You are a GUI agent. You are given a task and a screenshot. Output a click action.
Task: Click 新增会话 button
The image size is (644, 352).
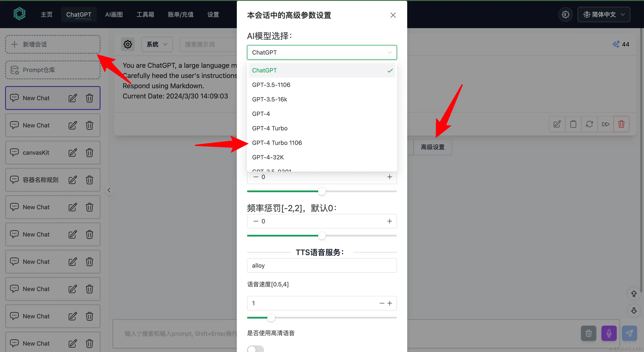tap(53, 44)
